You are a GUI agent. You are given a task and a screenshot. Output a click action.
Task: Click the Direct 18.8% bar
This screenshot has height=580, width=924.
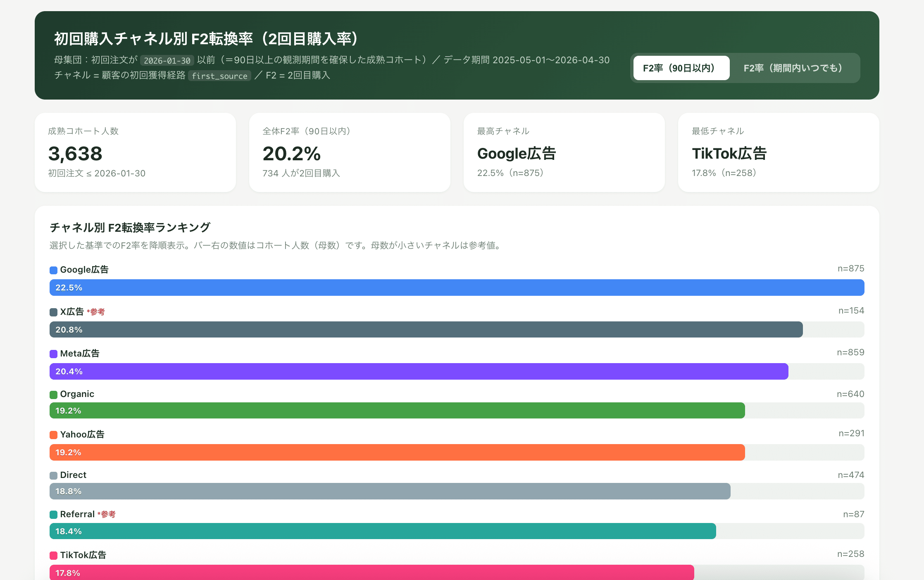pos(390,491)
